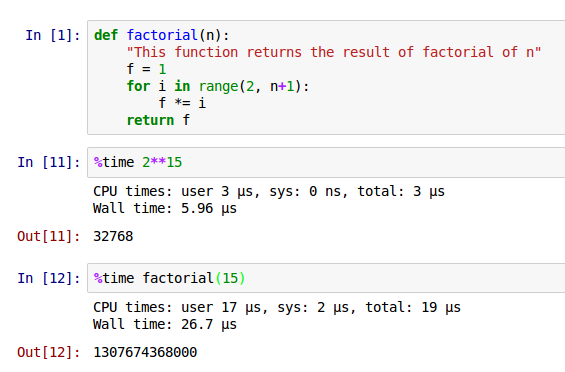Click the 'Wall time: 26.7 µs' line
Screen dimensions: 565x372
165,324
